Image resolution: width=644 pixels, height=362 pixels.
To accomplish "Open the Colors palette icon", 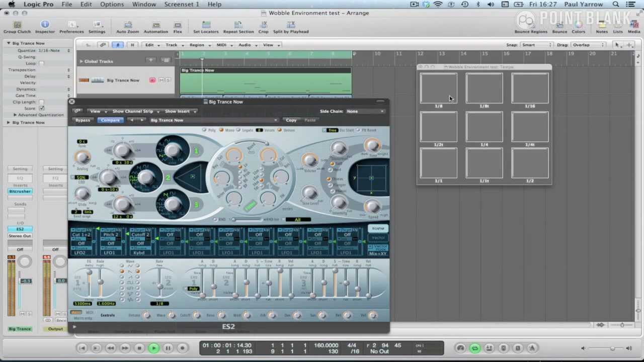I will click(x=578, y=27).
